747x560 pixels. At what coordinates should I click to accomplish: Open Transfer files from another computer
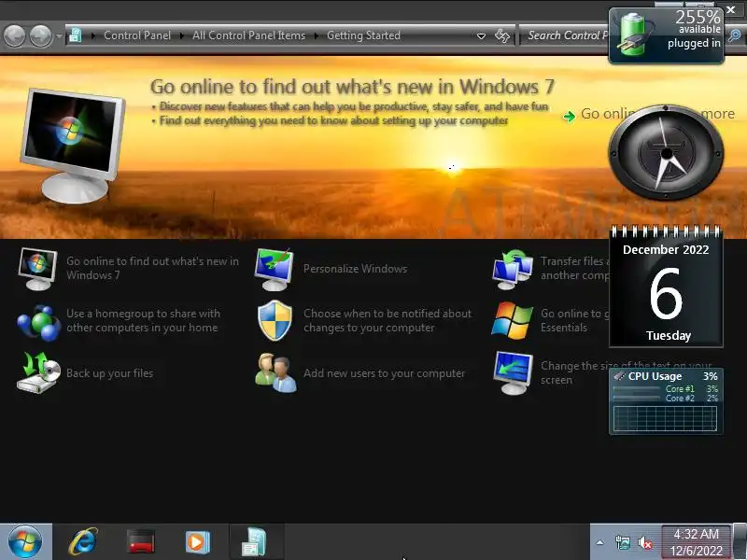point(575,268)
